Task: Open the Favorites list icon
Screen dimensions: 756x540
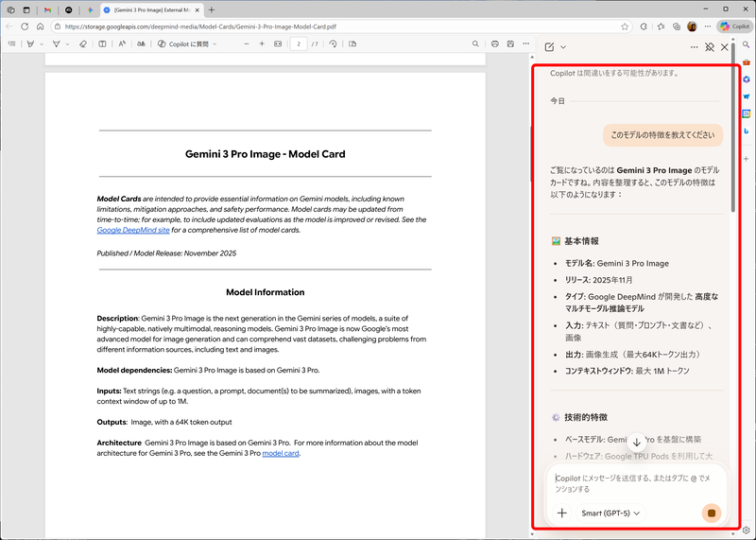Action: click(661, 26)
